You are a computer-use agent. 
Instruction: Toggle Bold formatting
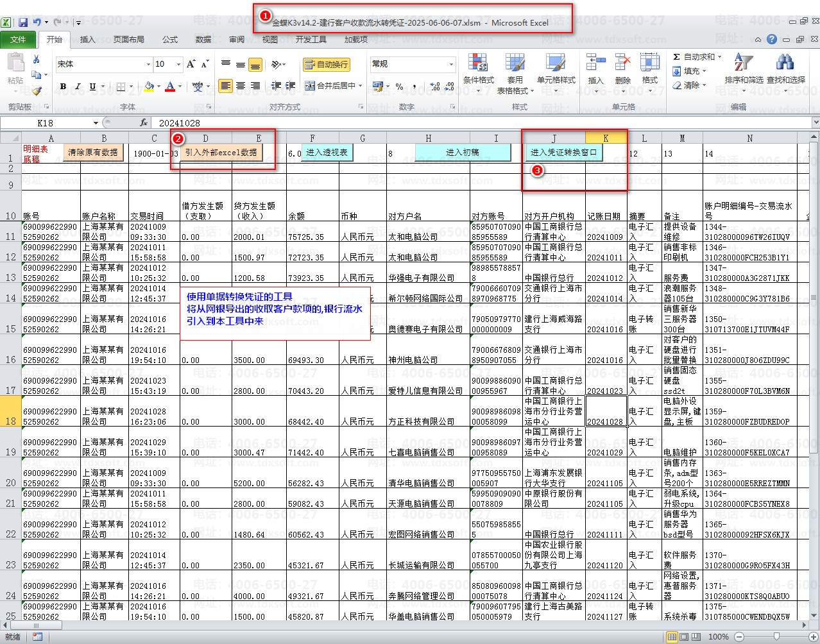pos(63,87)
